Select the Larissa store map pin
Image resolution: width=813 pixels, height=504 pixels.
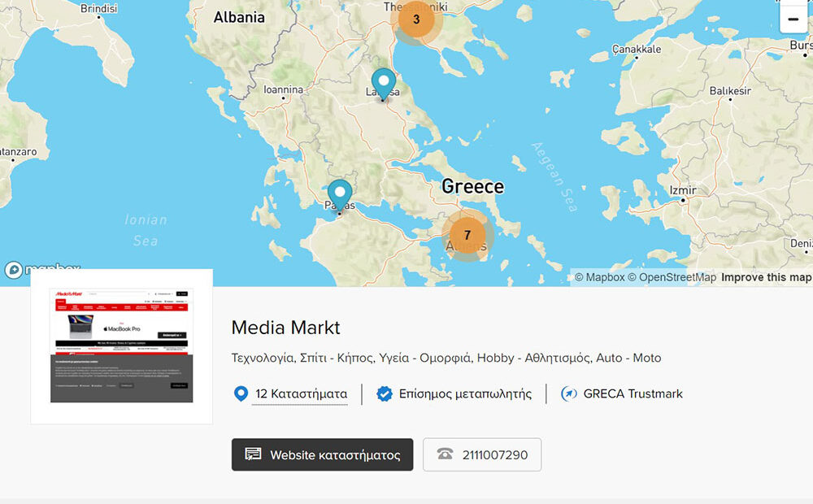[384, 84]
